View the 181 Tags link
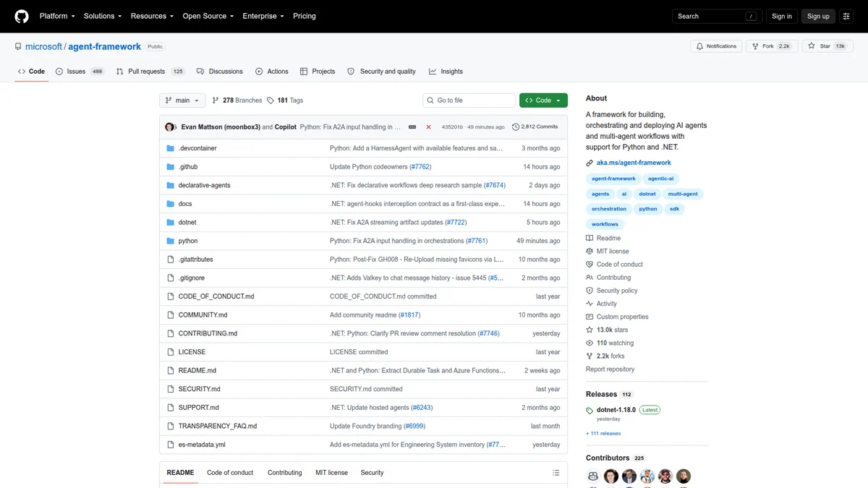Viewport: 868px width, 488px height. coord(285,100)
